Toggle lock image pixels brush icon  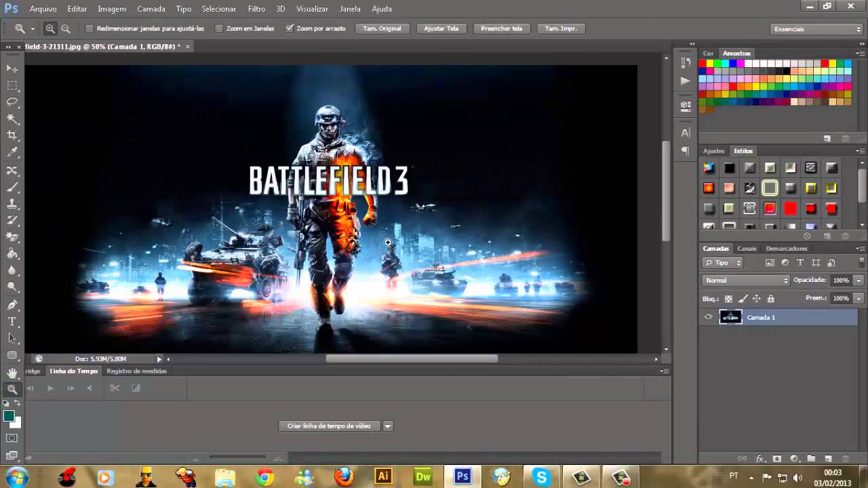coord(743,298)
